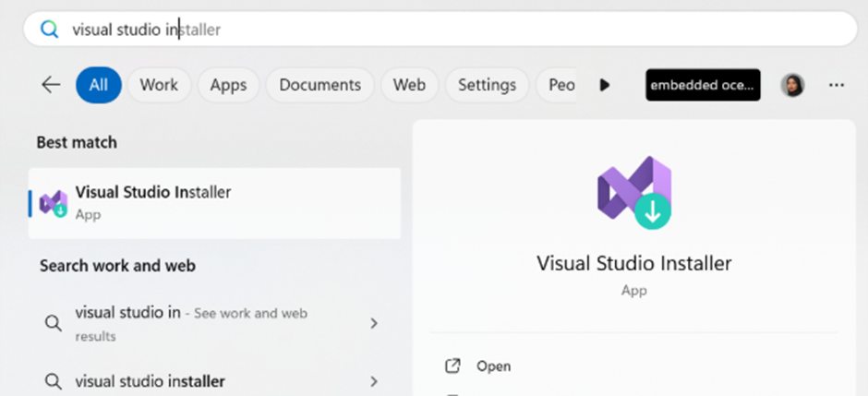Expand the 'visual studio installer' suggestion chevron
The width and height of the screenshot is (868, 396).
coord(374,381)
